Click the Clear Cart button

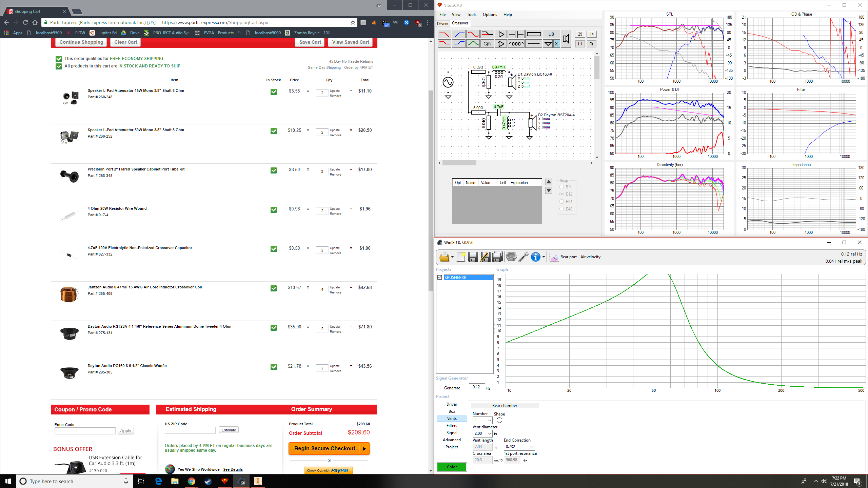[126, 42]
